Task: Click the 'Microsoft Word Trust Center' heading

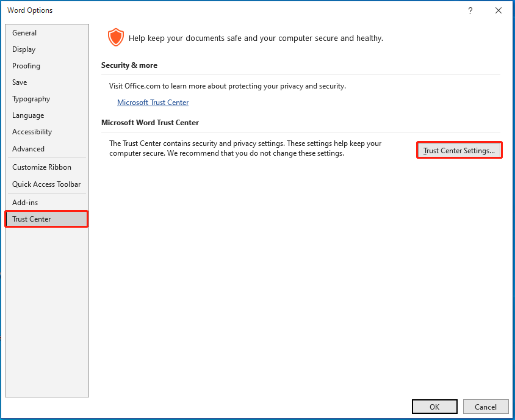Action: coord(150,123)
